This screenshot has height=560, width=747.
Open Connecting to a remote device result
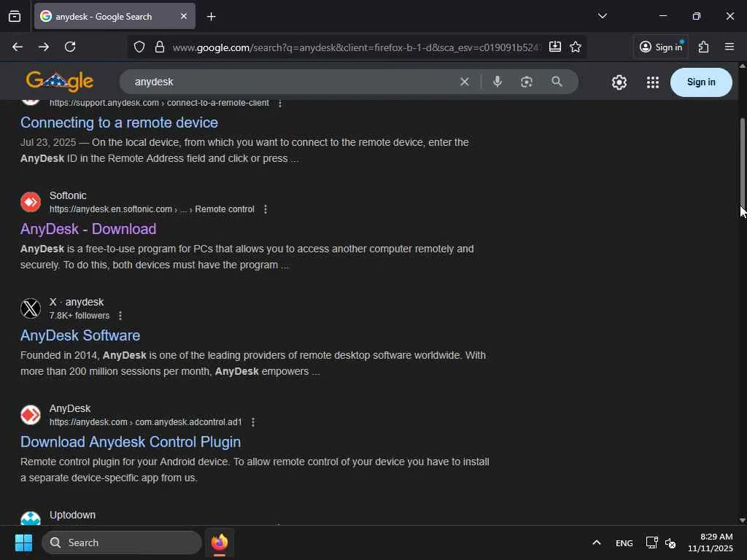coord(119,122)
